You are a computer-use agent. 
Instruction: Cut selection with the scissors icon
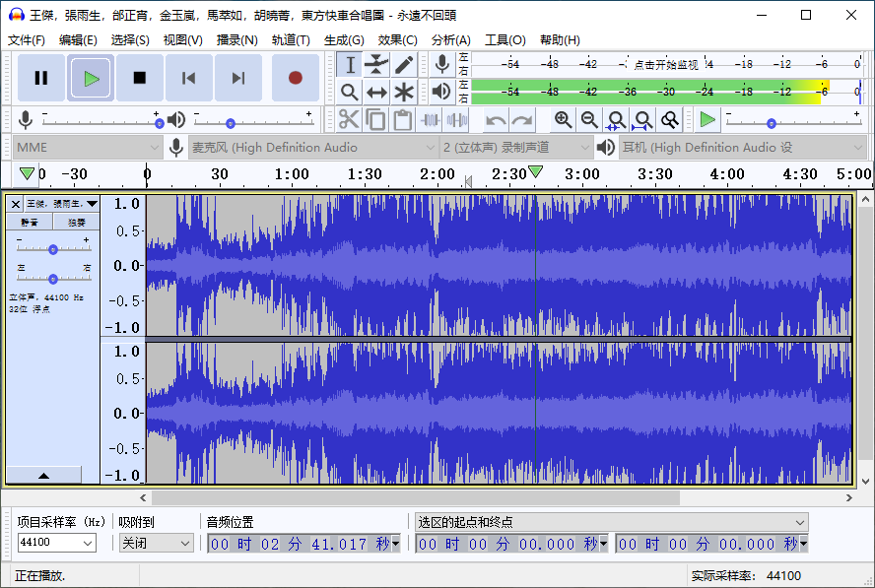tap(349, 120)
